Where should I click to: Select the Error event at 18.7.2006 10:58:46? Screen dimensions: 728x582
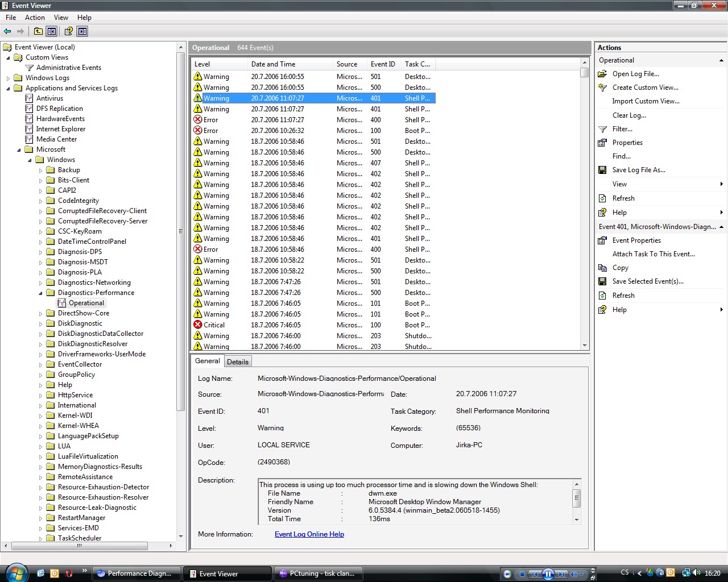pyautogui.click(x=313, y=250)
